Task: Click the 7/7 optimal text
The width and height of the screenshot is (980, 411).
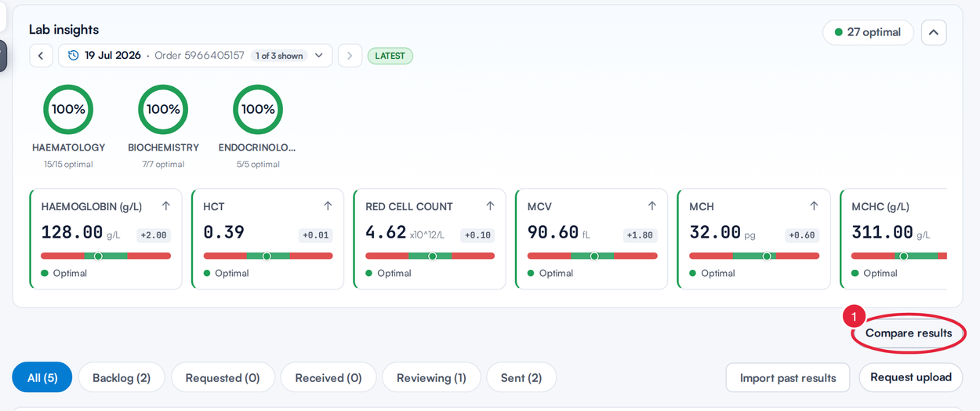Action: click(163, 165)
